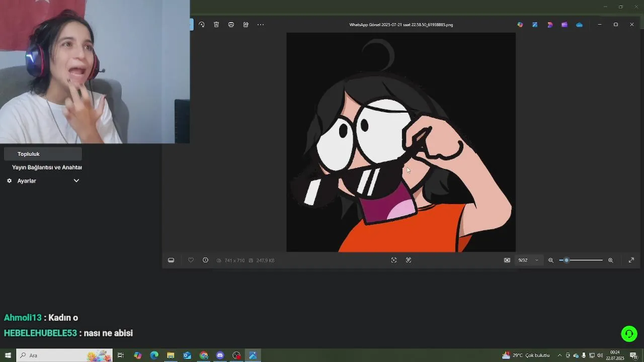Image resolution: width=644 pixels, height=362 pixels.
Task: Enter full screen using the expand arrows
Action: coord(631,260)
